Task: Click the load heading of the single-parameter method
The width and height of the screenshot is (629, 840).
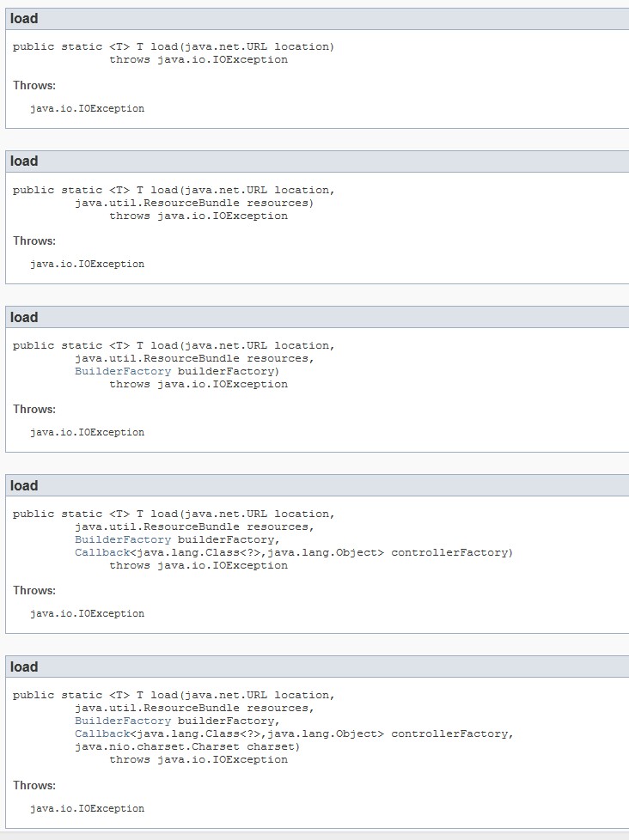Action: point(24,19)
